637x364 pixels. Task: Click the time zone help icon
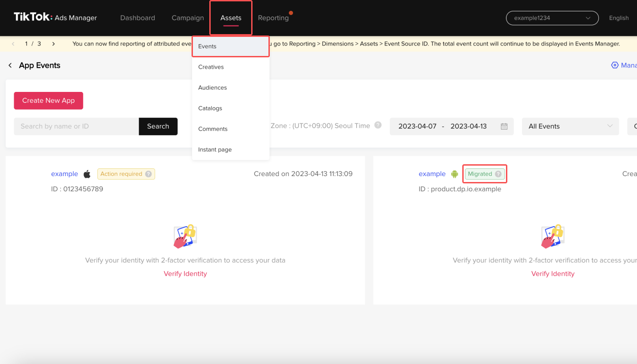pos(378,126)
